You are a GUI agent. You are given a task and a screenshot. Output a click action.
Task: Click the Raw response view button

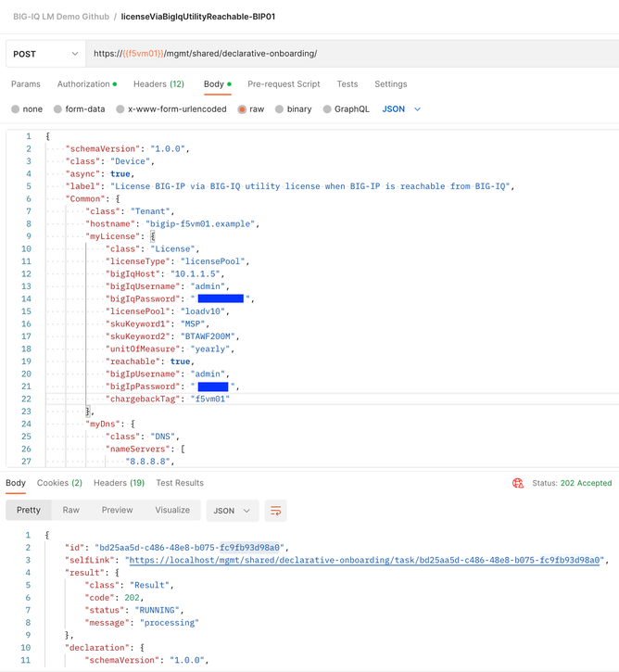(71, 511)
